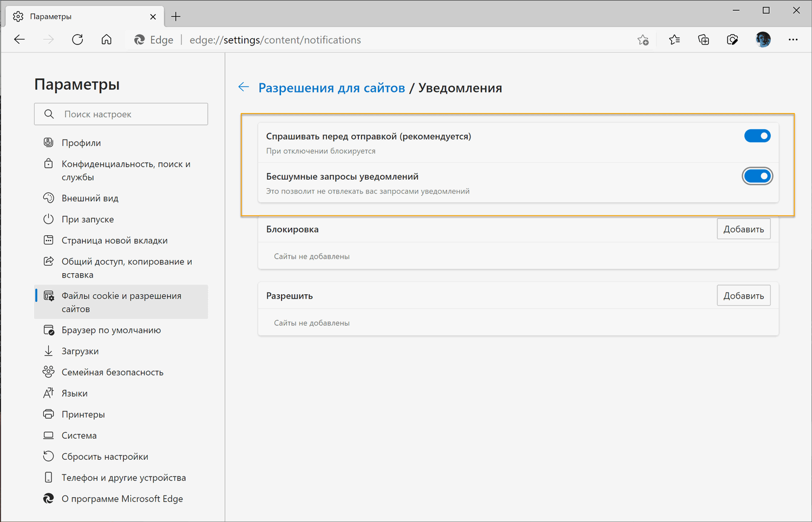This screenshot has width=812, height=522.
Task: Open the Favorites list
Action: pyautogui.click(x=674, y=39)
